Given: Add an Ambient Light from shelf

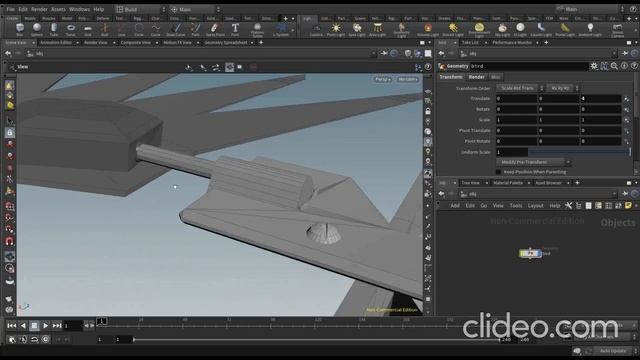Looking at the screenshot, I should coord(590,29).
